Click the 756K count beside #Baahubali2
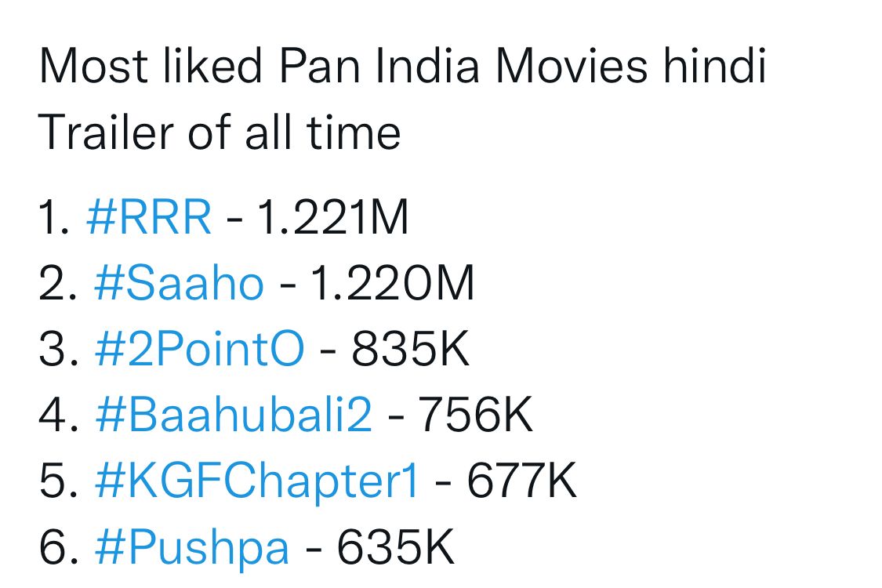 [475, 416]
